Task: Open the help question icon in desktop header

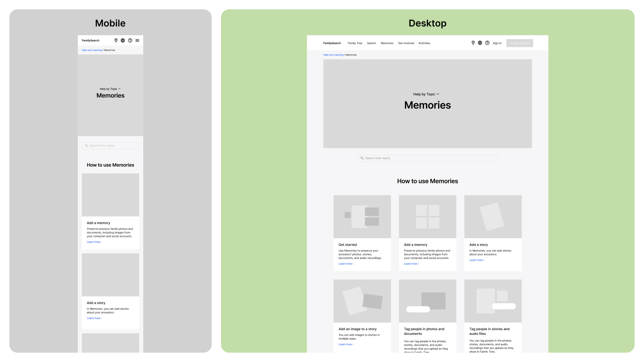Action: click(487, 43)
